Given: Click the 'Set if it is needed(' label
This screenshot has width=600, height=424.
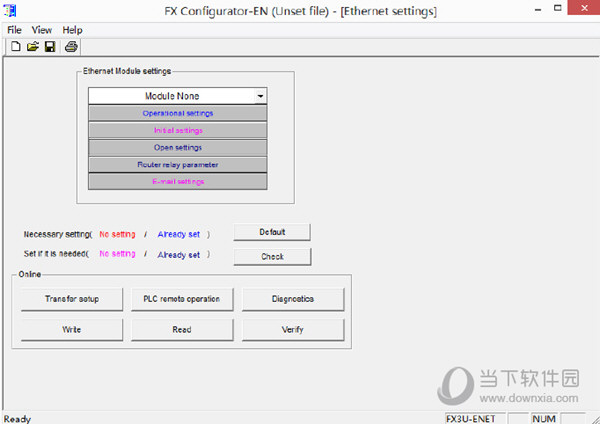Looking at the screenshot, I should [56, 254].
